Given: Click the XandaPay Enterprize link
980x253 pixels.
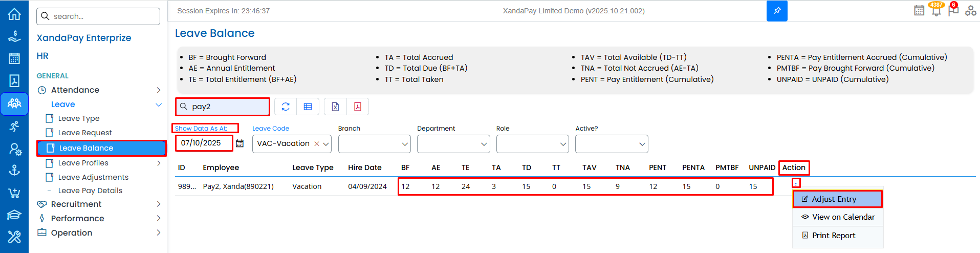Looking at the screenshot, I should pos(84,38).
